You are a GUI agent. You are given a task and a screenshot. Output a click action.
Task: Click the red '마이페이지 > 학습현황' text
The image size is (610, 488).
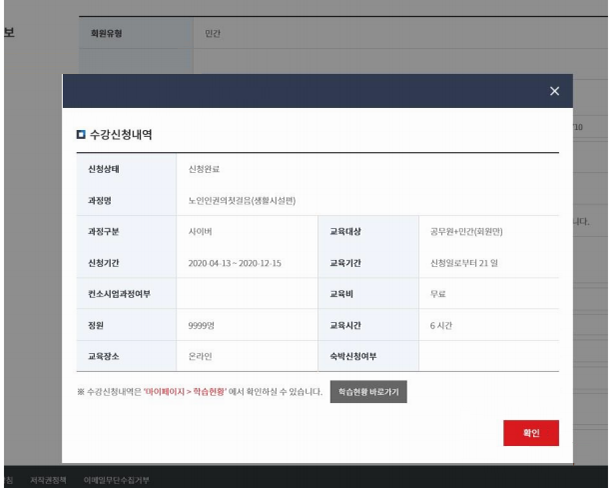[185, 391]
